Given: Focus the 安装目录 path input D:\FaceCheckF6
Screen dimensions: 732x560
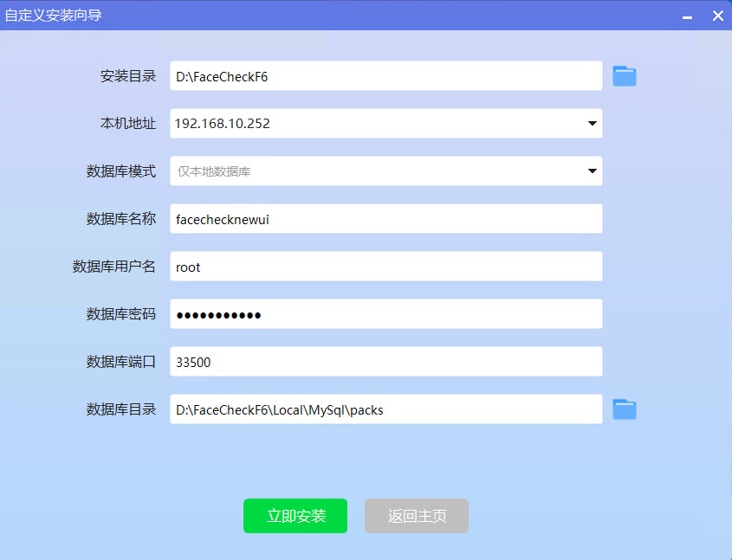Looking at the screenshot, I should (385, 76).
